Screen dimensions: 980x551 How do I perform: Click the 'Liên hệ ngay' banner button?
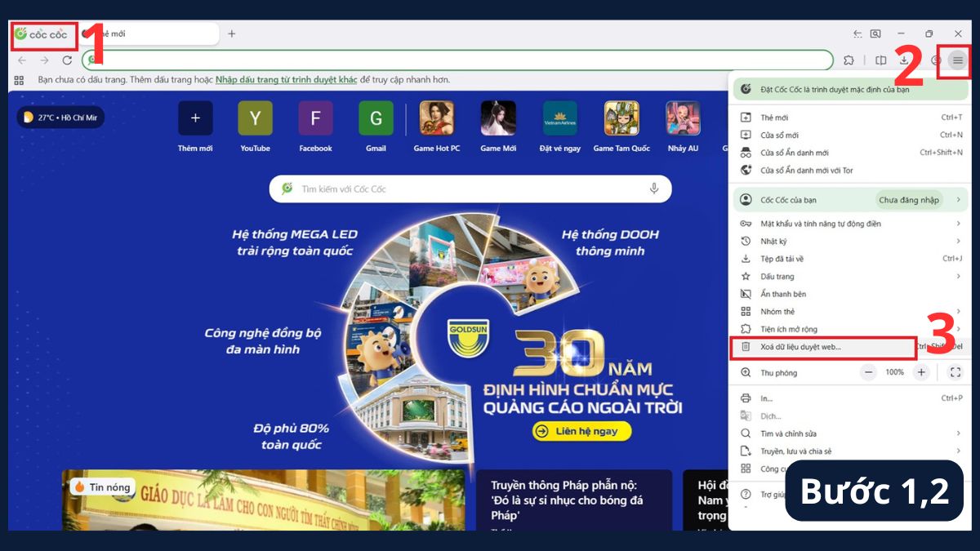point(581,431)
